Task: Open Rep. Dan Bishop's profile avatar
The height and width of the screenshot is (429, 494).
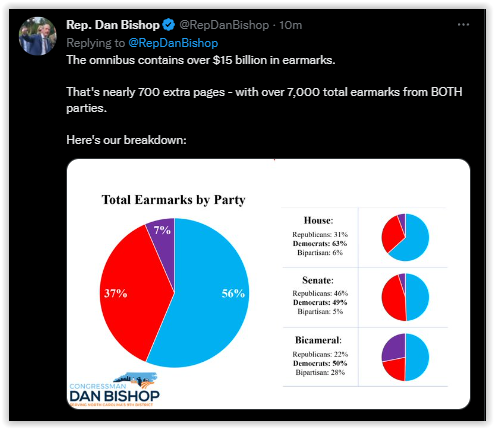Action: tap(38, 36)
